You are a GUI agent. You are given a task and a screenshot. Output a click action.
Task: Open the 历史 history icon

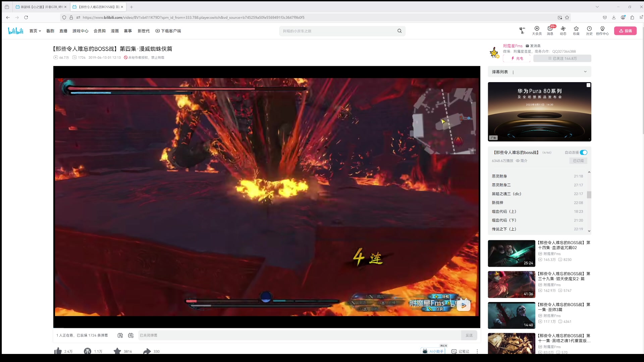click(589, 31)
